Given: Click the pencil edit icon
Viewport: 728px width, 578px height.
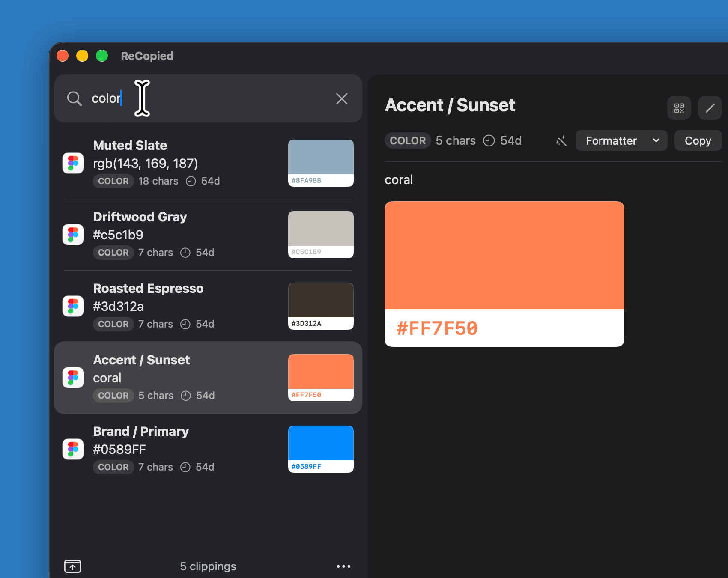Looking at the screenshot, I should [x=710, y=108].
